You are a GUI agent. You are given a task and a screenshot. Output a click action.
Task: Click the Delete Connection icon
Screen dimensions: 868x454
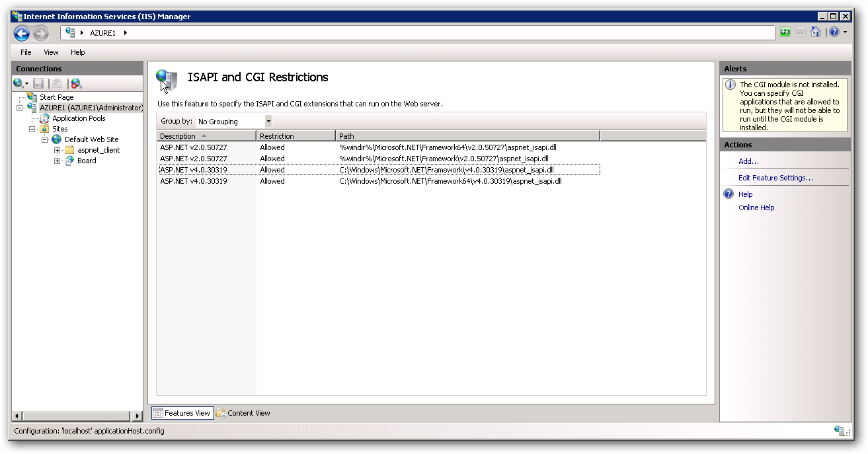pyautogui.click(x=76, y=83)
